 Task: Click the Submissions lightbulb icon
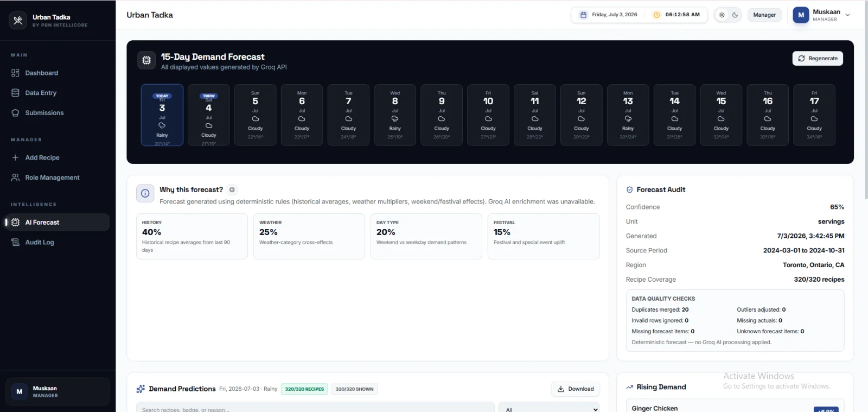15,113
